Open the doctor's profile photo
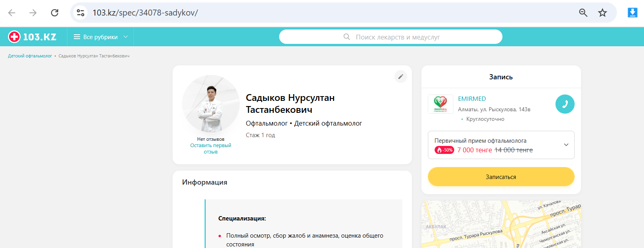644x248 pixels. pyautogui.click(x=211, y=104)
